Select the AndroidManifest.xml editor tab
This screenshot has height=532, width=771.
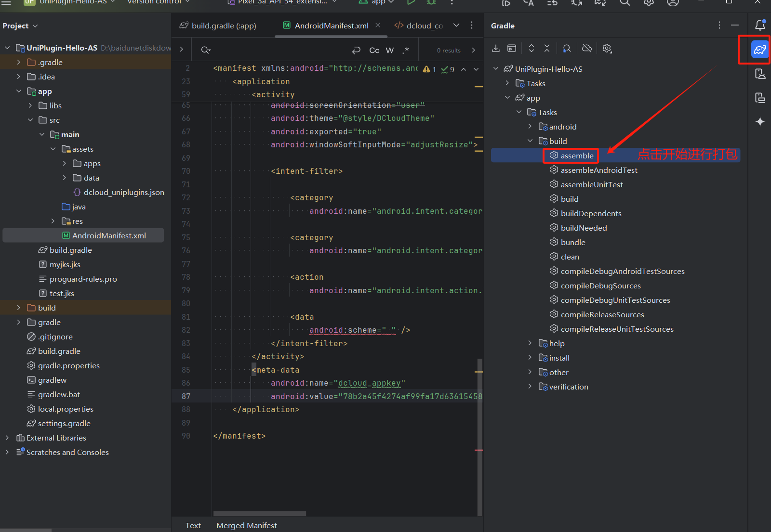pyautogui.click(x=332, y=26)
